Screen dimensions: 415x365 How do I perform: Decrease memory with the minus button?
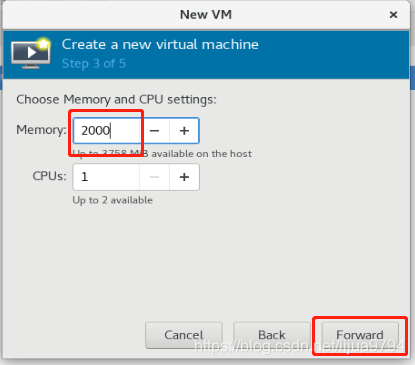point(154,131)
